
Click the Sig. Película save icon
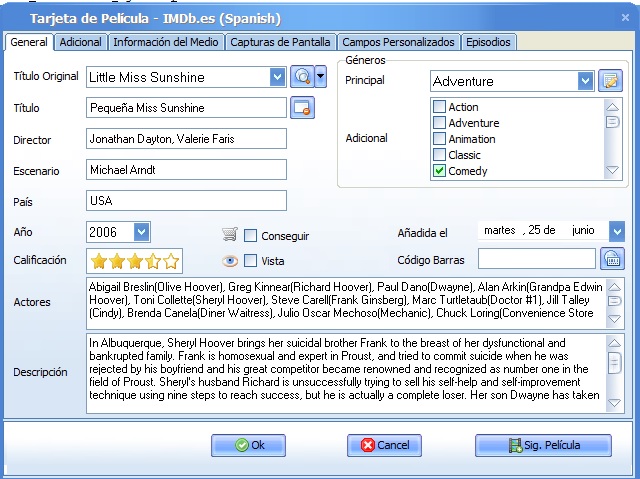click(516, 445)
